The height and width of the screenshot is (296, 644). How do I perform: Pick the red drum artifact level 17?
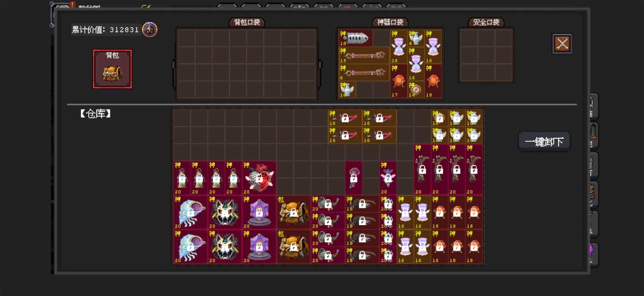pos(398,81)
